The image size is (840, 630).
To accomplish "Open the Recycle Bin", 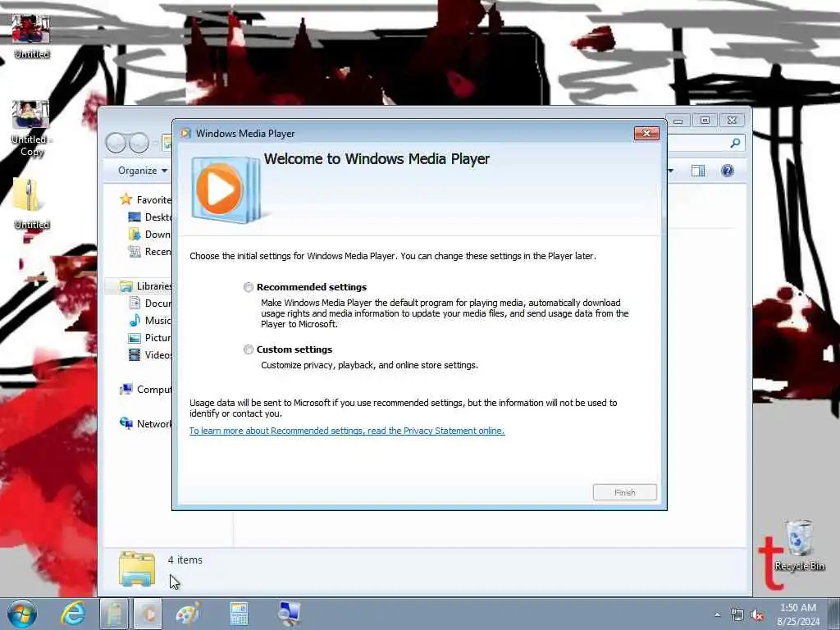I will click(799, 546).
